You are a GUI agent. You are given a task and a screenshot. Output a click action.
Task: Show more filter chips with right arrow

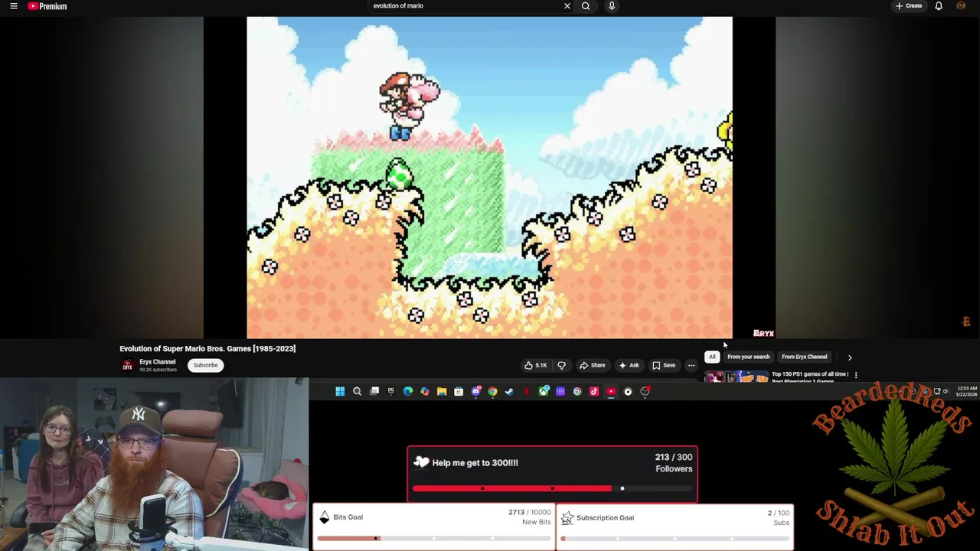(x=849, y=357)
